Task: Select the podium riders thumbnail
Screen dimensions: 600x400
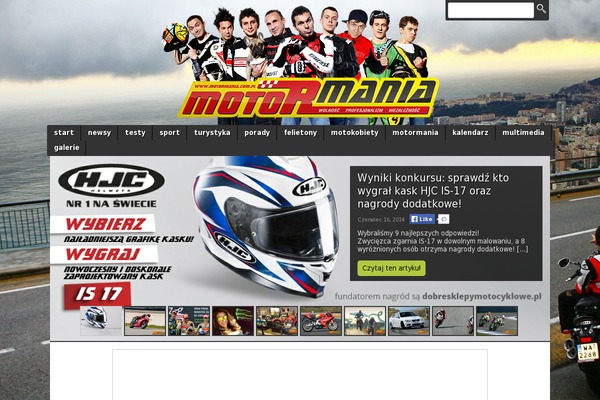Action: pyautogui.click(x=189, y=321)
